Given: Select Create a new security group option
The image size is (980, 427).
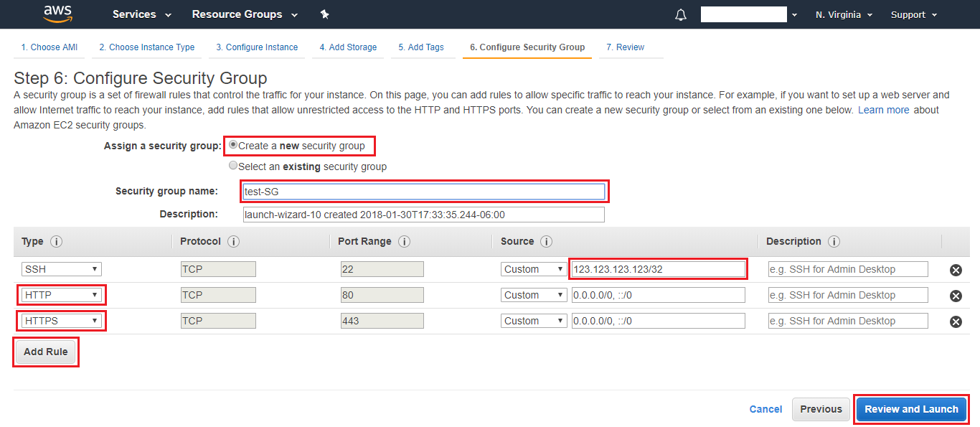Looking at the screenshot, I should point(233,145).
